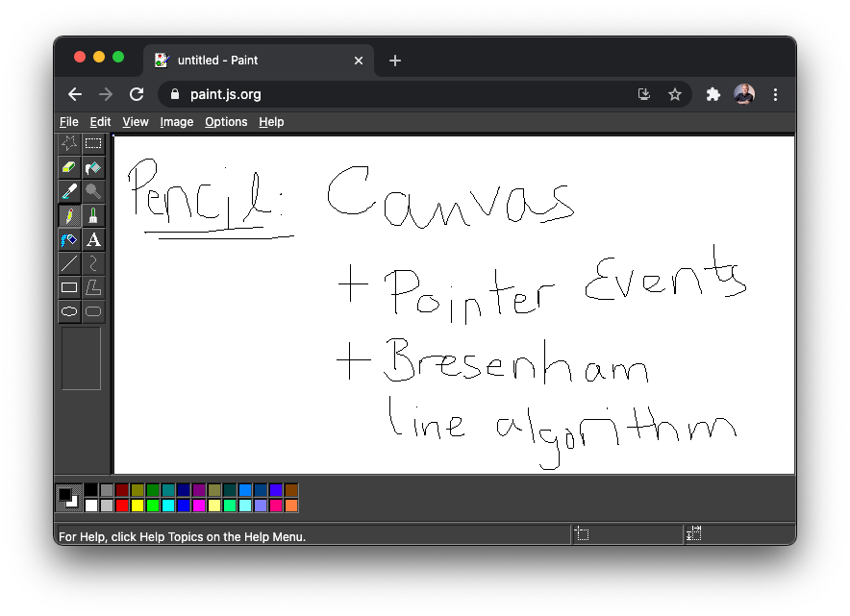Select the Magnifier tool
Image resolution: width=850 pixels, height=616 pixels.
tap(92, 191)
